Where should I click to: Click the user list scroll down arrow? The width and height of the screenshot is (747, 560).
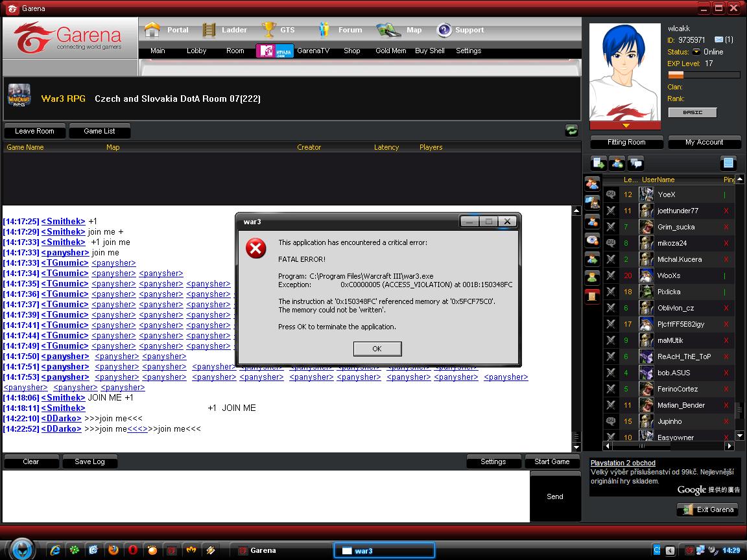coord(740,436)
